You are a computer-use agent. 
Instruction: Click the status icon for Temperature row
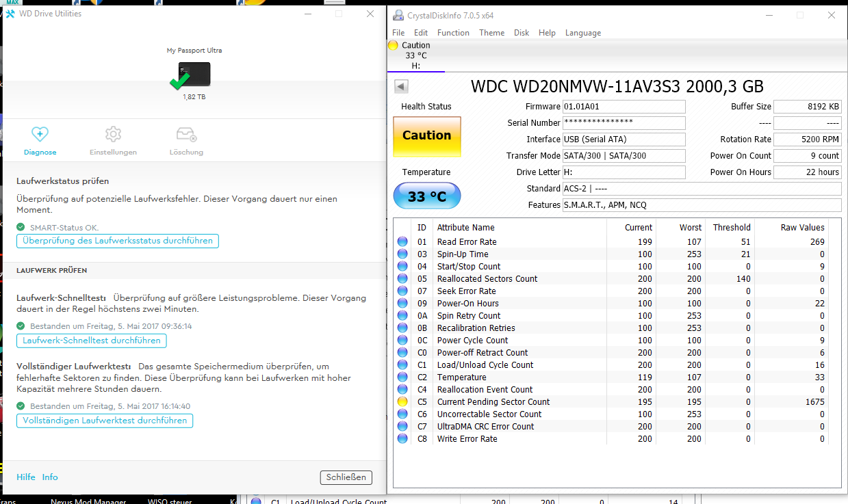[402, 377]
